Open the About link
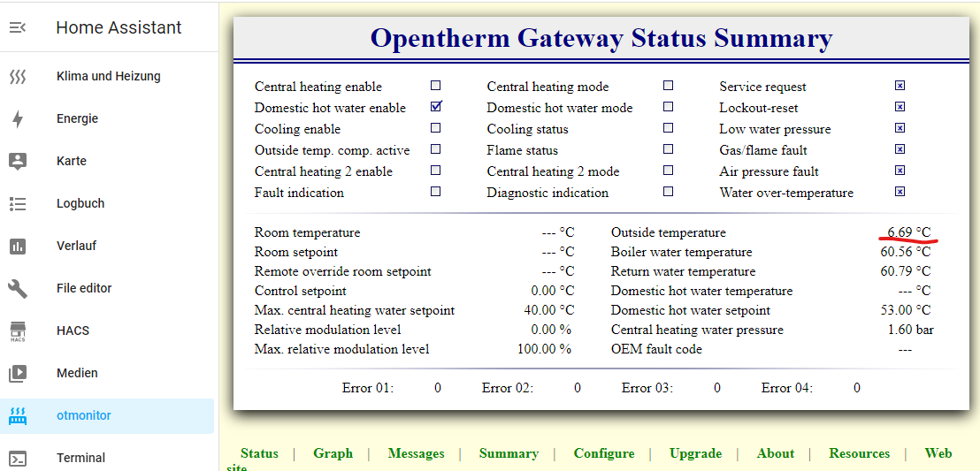980x471 pixels. [x=776, y=453]
